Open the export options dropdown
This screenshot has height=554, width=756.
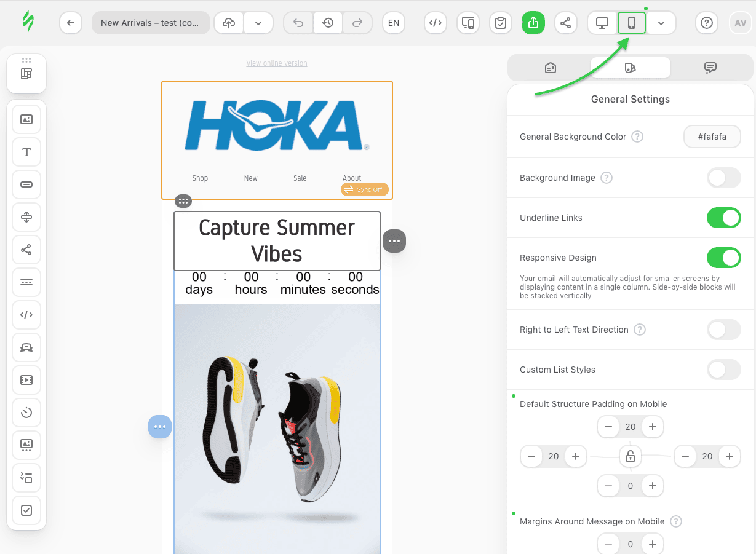(x=258, y=22)
